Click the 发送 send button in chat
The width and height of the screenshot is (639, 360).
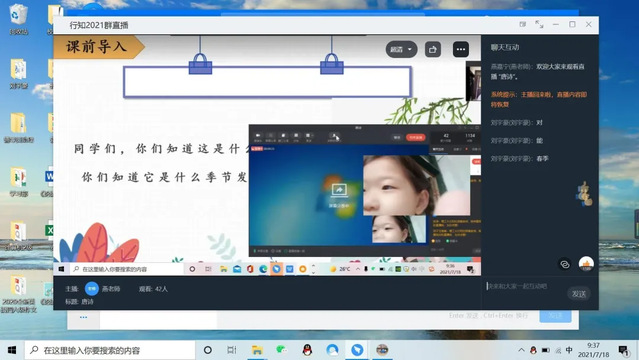[579, 294]
